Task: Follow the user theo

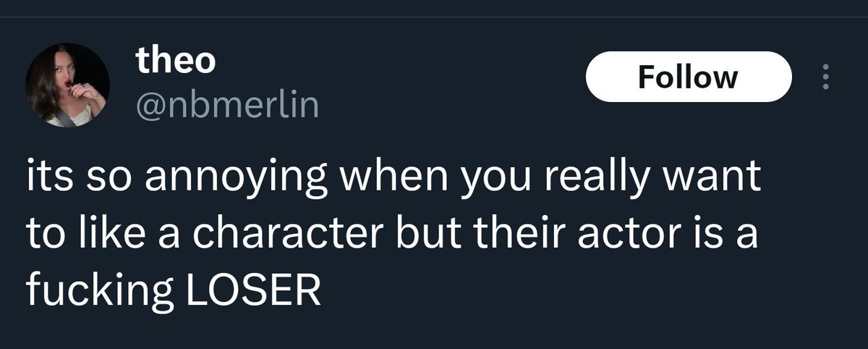Action: pos(689,76)
